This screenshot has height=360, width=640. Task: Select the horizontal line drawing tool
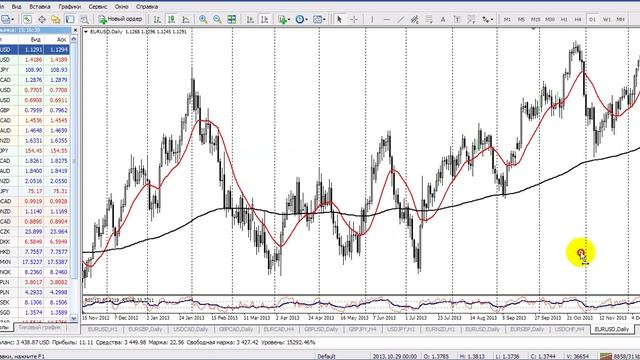tap(387, 19)
